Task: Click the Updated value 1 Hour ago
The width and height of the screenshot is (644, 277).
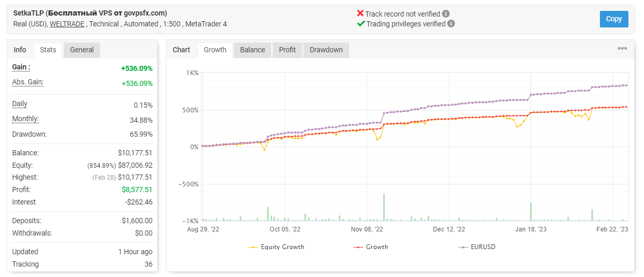Action: click(x=135, y=252)
